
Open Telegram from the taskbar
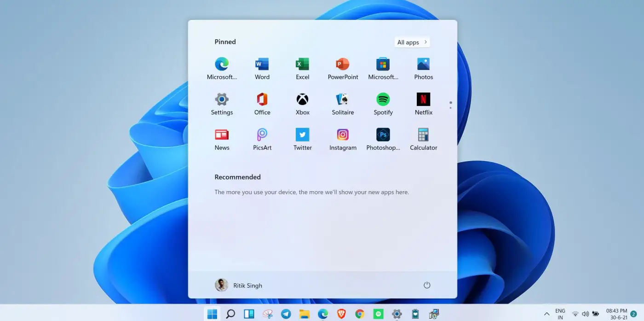286,314
